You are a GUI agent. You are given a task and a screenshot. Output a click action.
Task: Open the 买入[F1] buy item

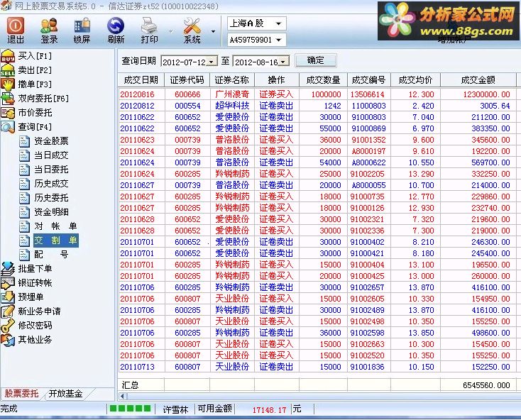click(26, 56)
